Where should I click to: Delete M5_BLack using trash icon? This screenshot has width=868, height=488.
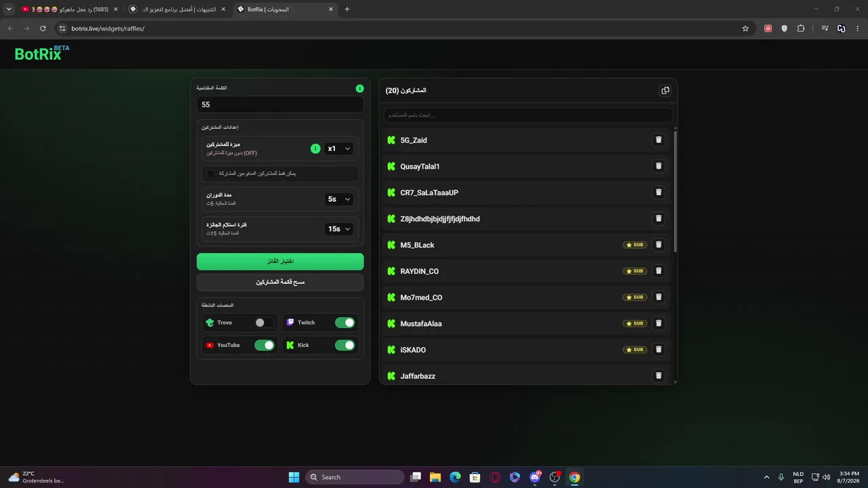[658, 245]
